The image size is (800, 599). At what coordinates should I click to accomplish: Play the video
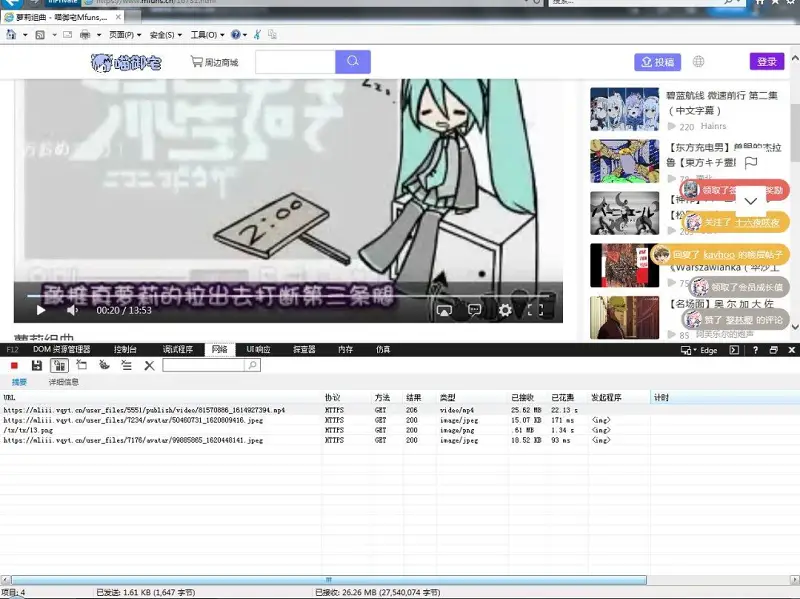pos(41,310)
